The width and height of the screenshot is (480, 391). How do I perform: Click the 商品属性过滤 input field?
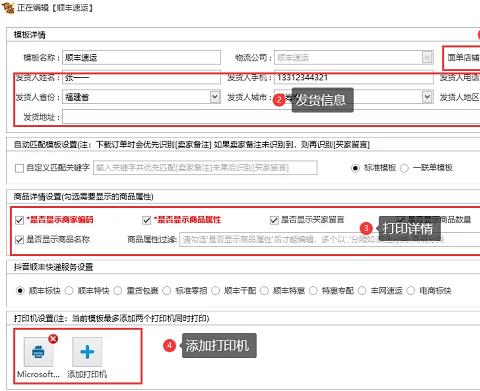coord(329,240)
